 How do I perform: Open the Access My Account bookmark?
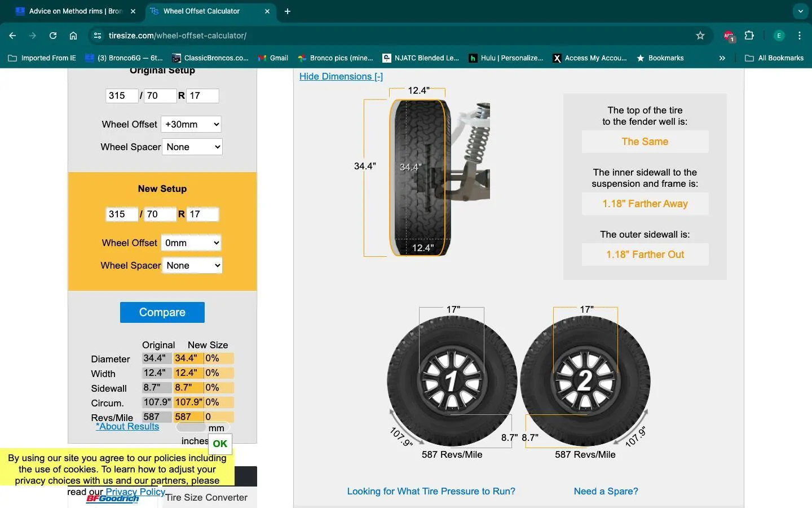(x=590, y=58)
